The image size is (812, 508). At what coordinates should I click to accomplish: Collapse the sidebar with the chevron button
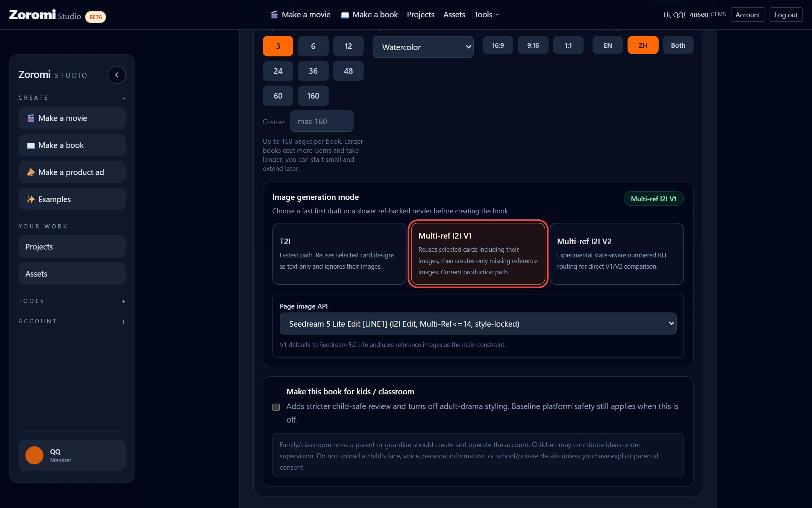pyautogui.click(x=117, y=75)
